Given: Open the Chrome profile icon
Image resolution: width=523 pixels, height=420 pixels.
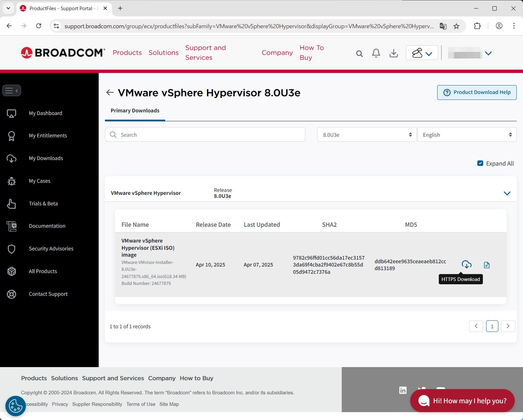Looking at the screenshot, I should point(499,26).
